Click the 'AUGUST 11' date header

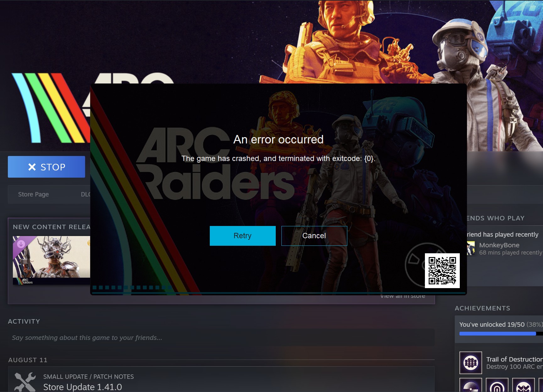coord(28,360)
